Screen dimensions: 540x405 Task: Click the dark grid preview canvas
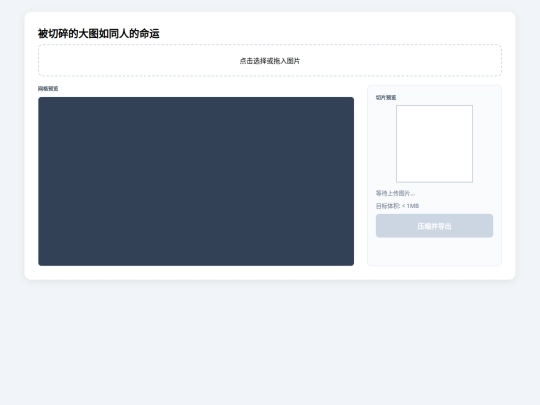tap(196, 181)
